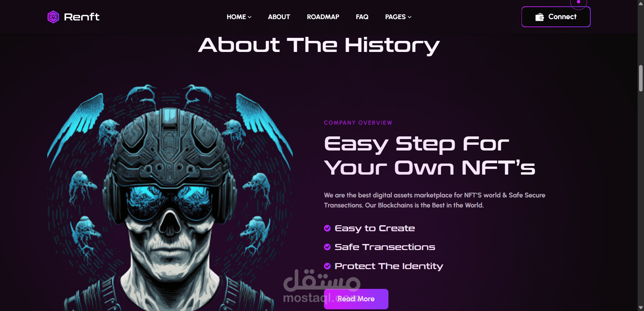644x311 pixels.
Task: Click the Renft brand name text
Action: (82, 17)
